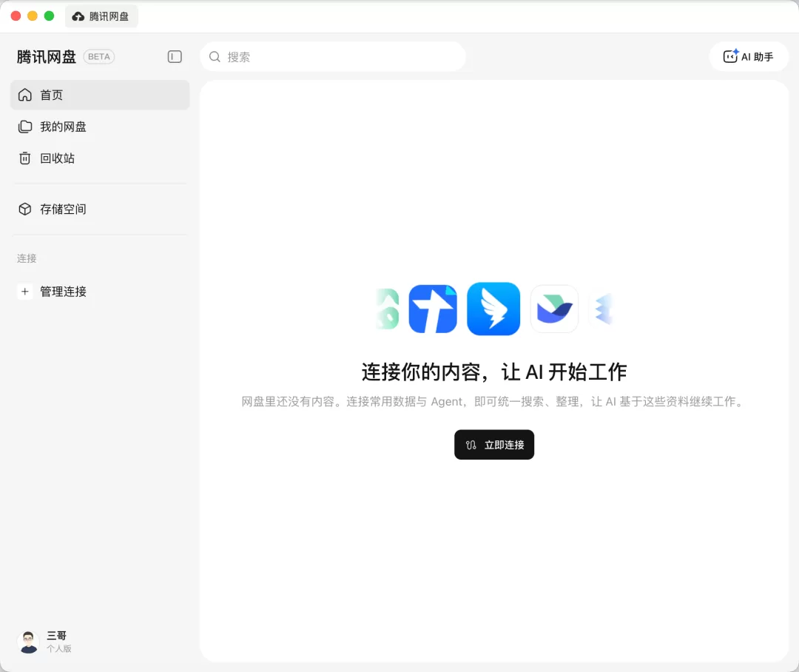Click the search magnifier icon

point(215,56)
